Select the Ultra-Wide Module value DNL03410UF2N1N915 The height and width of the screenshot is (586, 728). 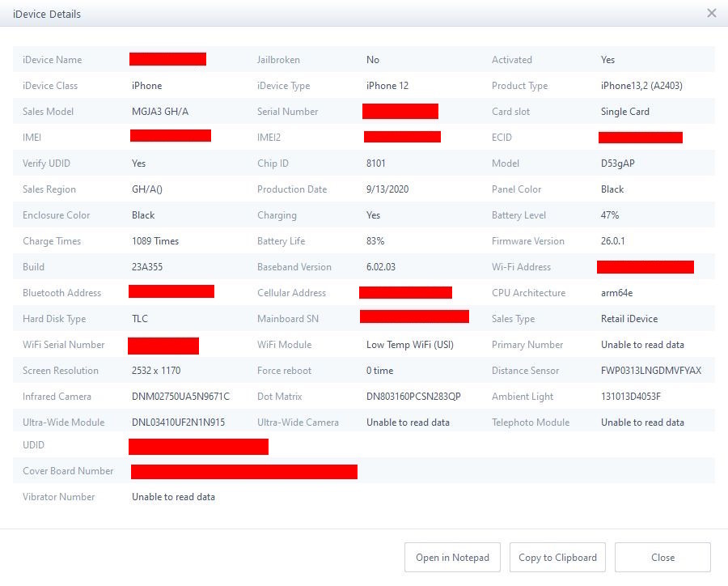(x=178, y=423)
